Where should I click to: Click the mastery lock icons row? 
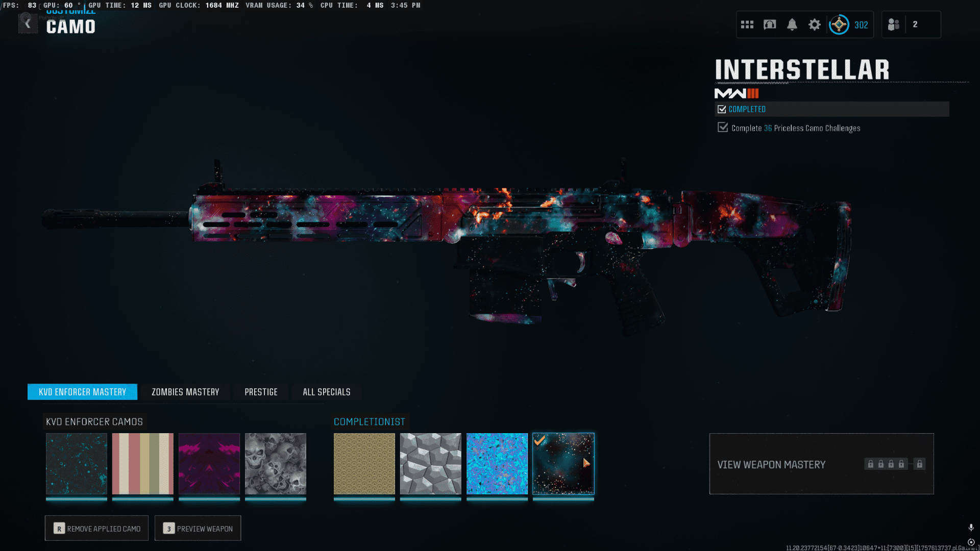(894, 464)
